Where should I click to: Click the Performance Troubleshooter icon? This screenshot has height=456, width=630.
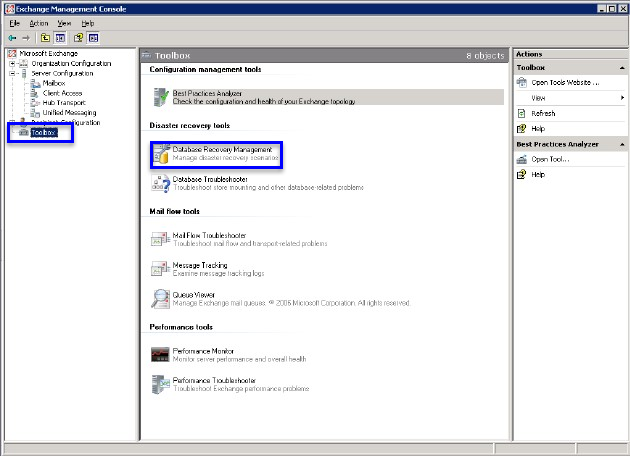pos(160,384)
